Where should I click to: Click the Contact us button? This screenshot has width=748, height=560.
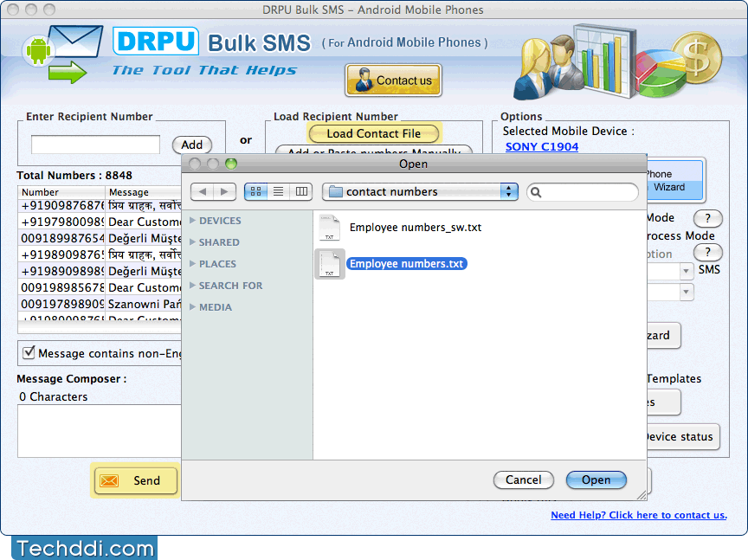[394, 80]
